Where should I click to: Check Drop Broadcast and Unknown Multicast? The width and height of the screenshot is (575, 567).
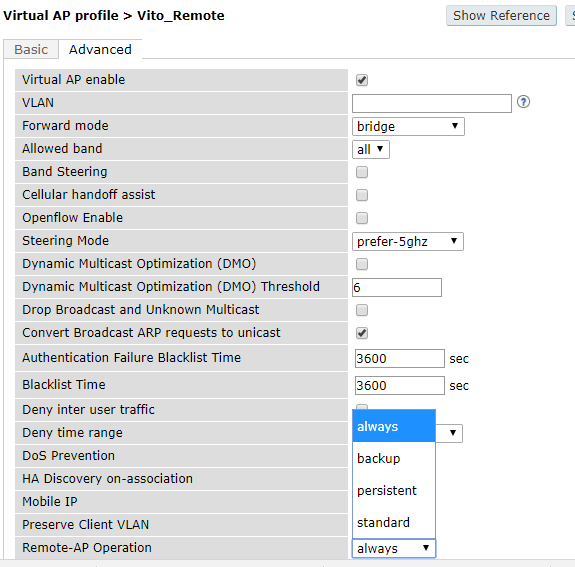point(362,310)
